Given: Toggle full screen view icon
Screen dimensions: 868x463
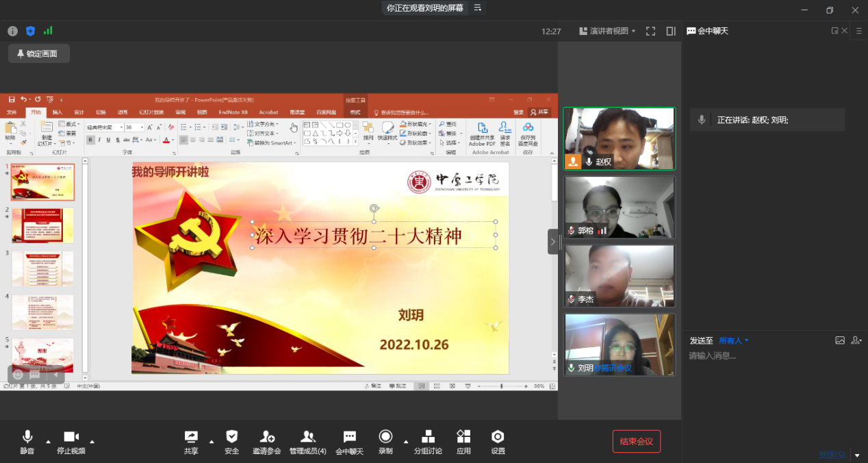Looking at the screenshot, I should (650, 31).
